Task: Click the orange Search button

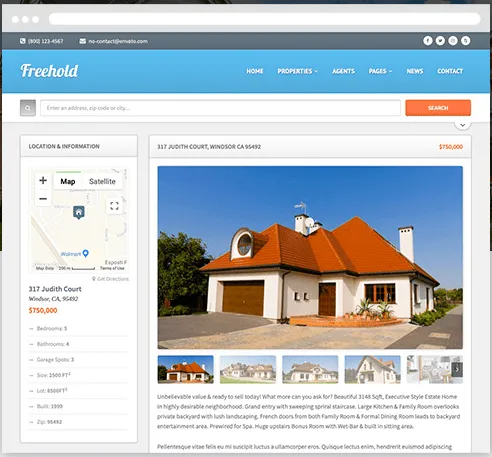Action: click(x=438, y=108)
